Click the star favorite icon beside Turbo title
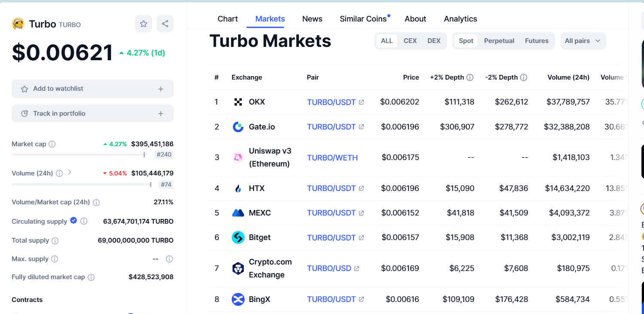Screen dimensions: 644x314 [144, 24]
